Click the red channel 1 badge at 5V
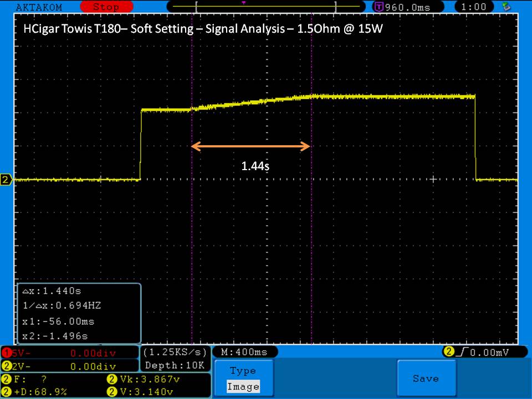The height and width of the screenshot is (399, 532). pos(6,352)
